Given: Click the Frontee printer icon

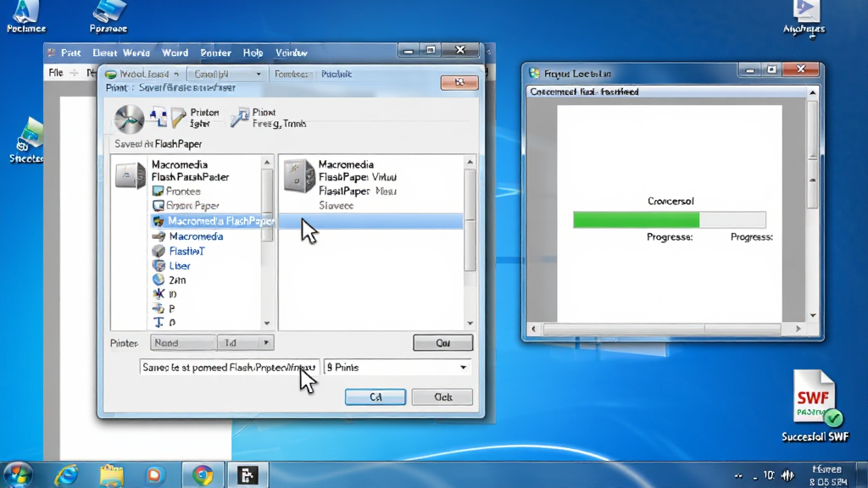Looking at the screenshot, I should tap(158, 191).
